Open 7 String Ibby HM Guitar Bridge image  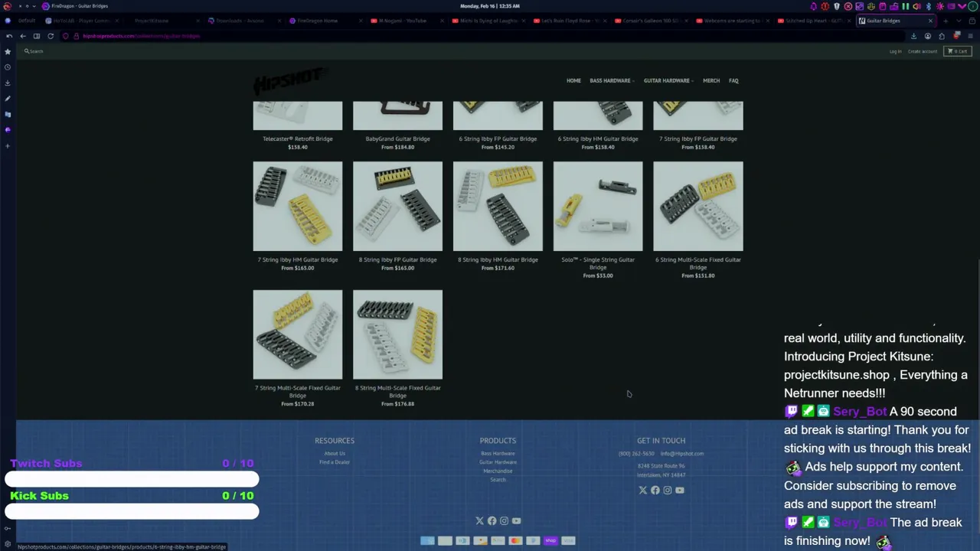[x=298, y=206]
